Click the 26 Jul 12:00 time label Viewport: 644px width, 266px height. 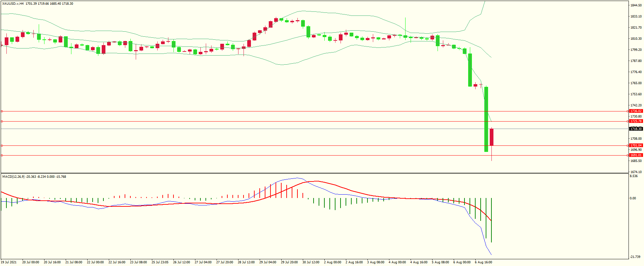pyautogui.click(x=182, y=262)
